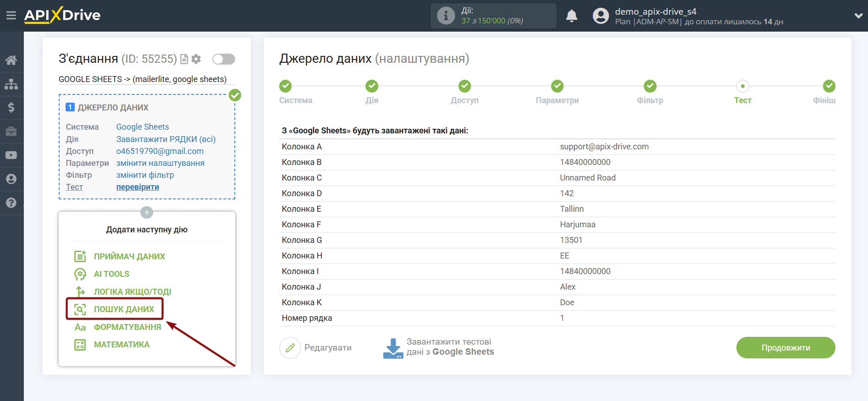This screenshot has width=868, height=401.
Task: Go to Home in sidebar
Action: click(x=11, y=60)
